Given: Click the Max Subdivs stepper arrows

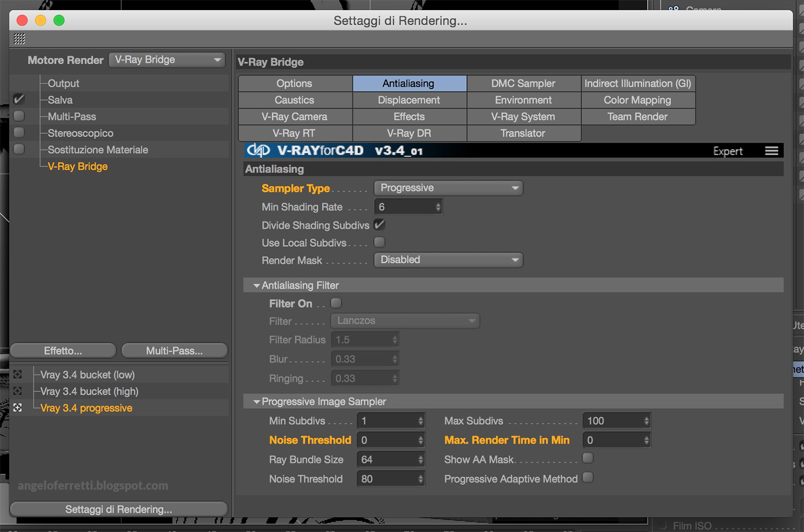Looking at the screenshot, I should [x=646, y=421].
